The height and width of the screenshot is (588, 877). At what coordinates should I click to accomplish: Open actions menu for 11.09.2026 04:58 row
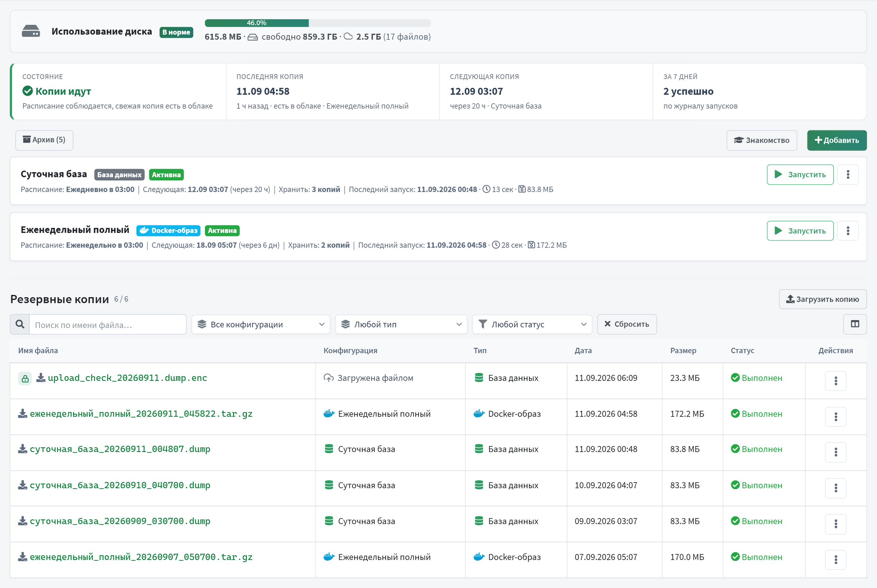coord(835,417)
